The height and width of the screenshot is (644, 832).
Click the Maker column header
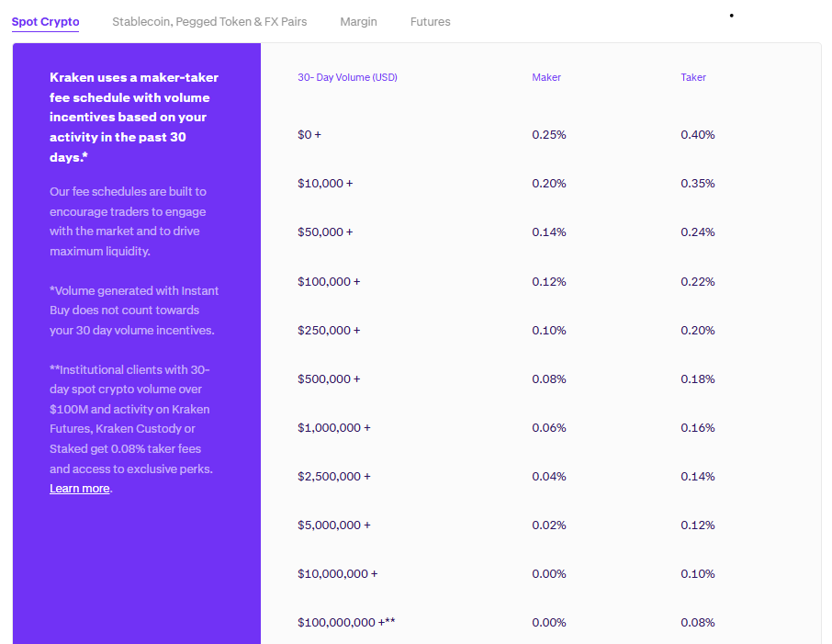546,77
